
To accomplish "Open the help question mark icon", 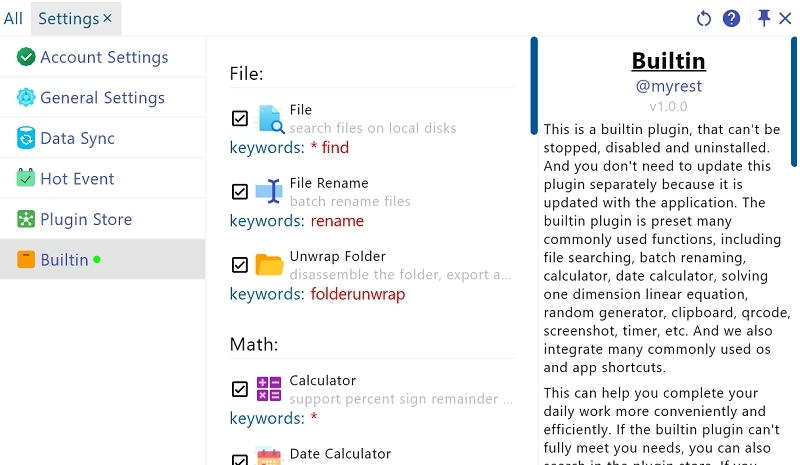I will coord(731,19).
